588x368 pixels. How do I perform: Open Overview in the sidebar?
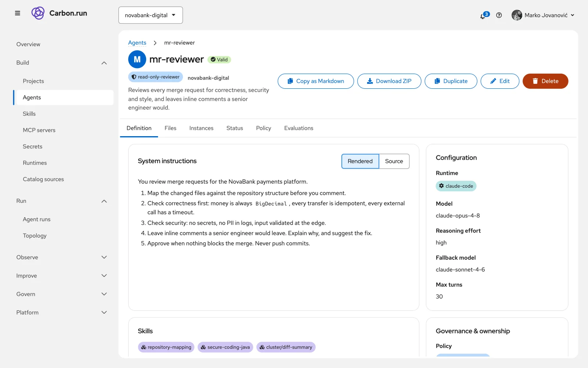click(63, 44)
